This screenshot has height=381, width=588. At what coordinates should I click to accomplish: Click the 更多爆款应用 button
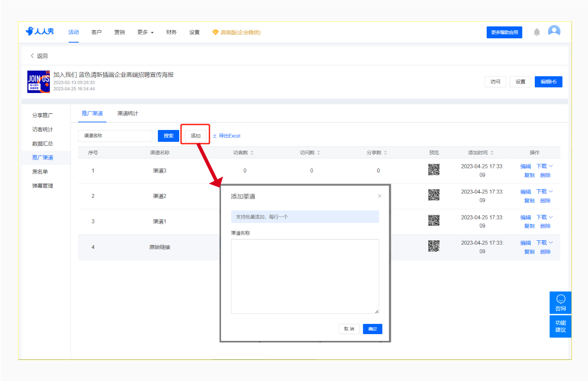click(504, 32)
